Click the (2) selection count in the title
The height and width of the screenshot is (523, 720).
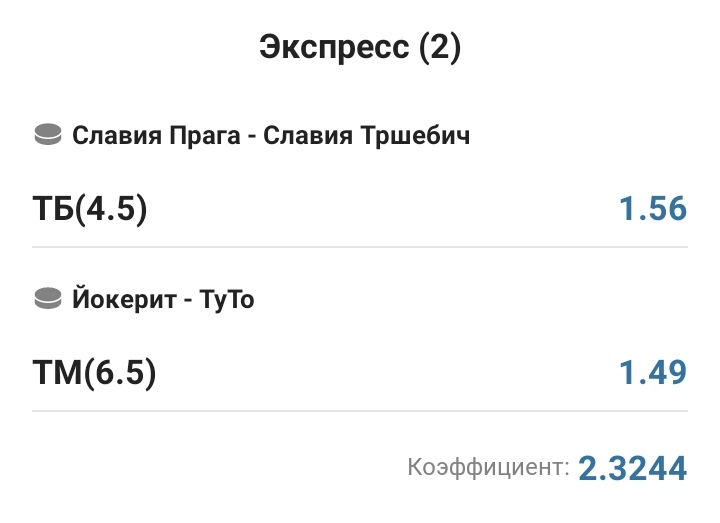[x=440, y=48]
